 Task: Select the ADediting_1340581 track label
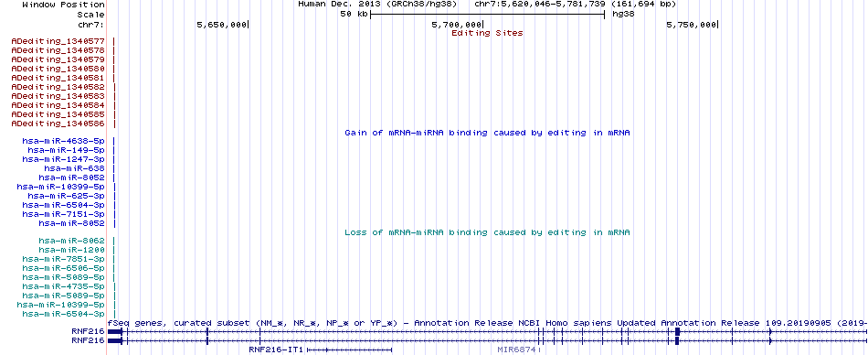click(58, 78)
